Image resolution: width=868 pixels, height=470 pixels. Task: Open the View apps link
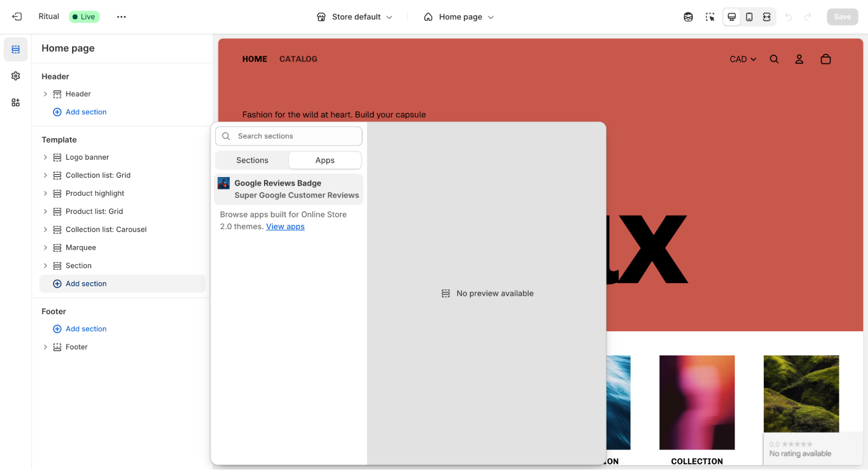pos(285,227)
